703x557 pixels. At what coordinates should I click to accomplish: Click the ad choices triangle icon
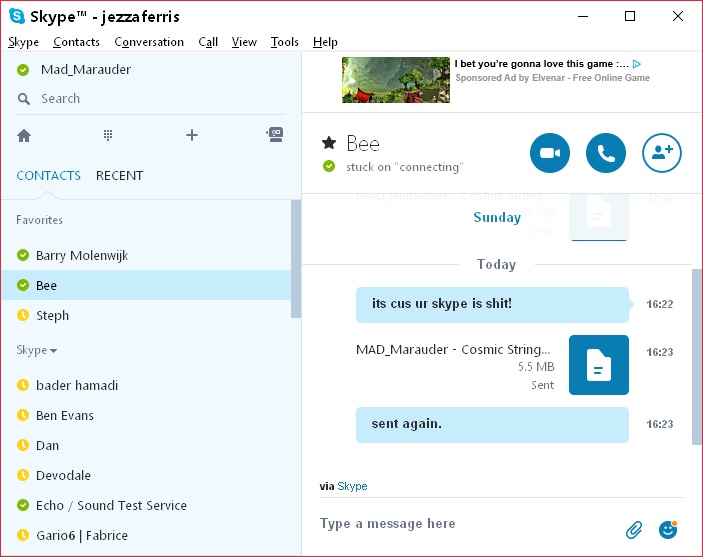[x=637, y=64]
